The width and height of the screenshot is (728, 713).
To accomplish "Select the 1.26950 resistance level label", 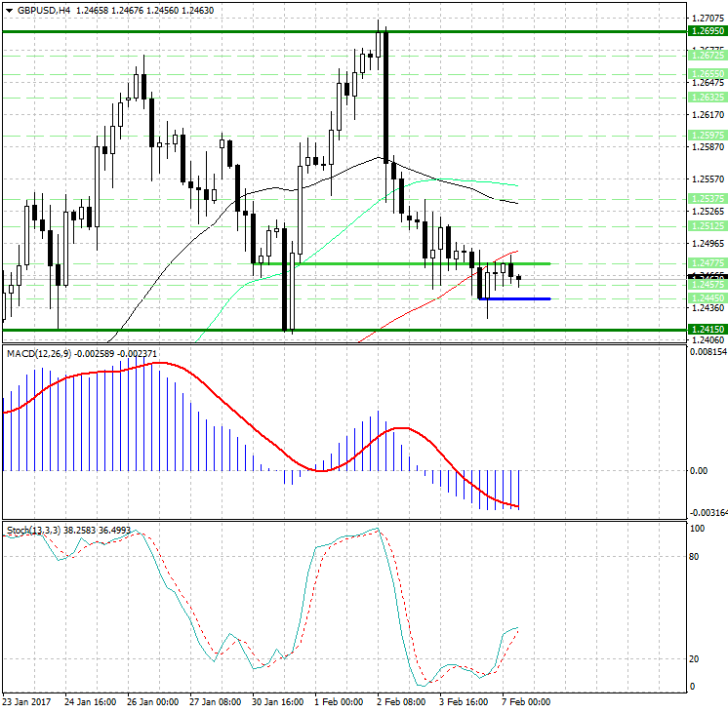I will [707, 31].
